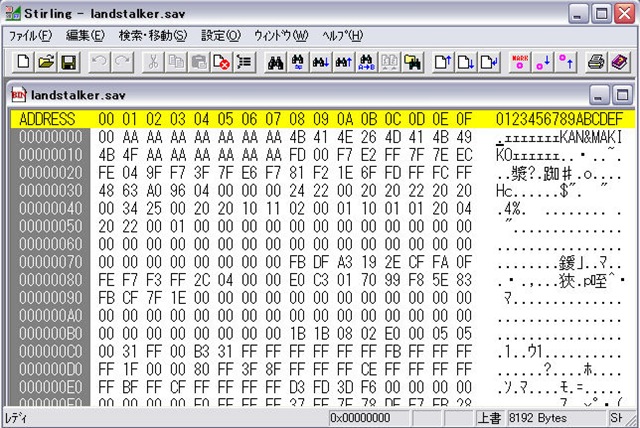Viewport: 640px width, 428px height.
Task: Click hex byte 96 in row 00000030
Action: (x=178, y=191)
